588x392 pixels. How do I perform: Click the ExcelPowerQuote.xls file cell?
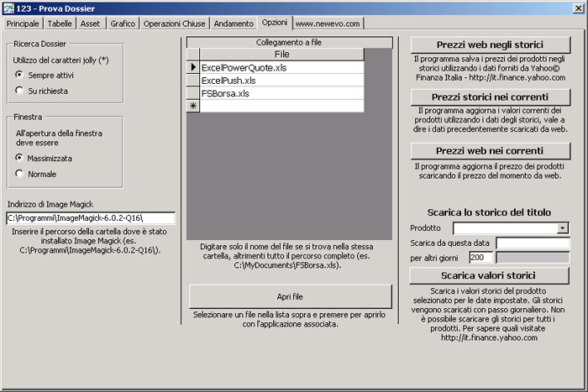[x=281, y=67]
